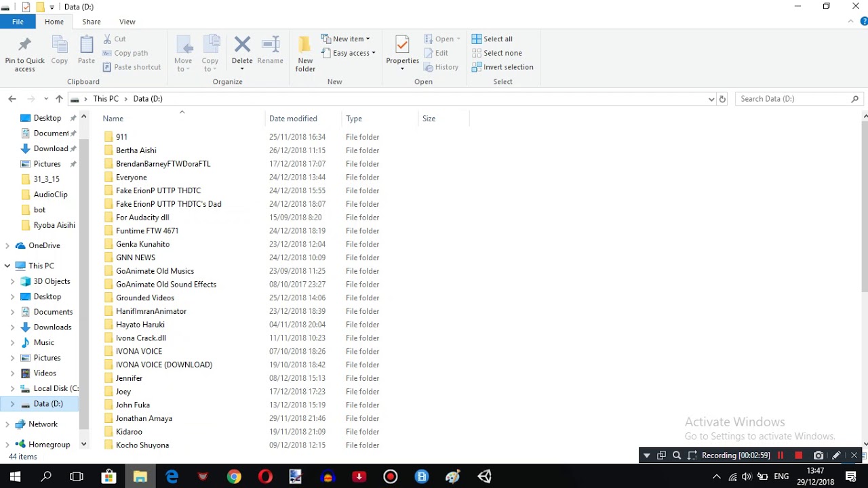This screenshot has height=488, width=868.
Task: Click Copy path command
Action: (125, 53)
